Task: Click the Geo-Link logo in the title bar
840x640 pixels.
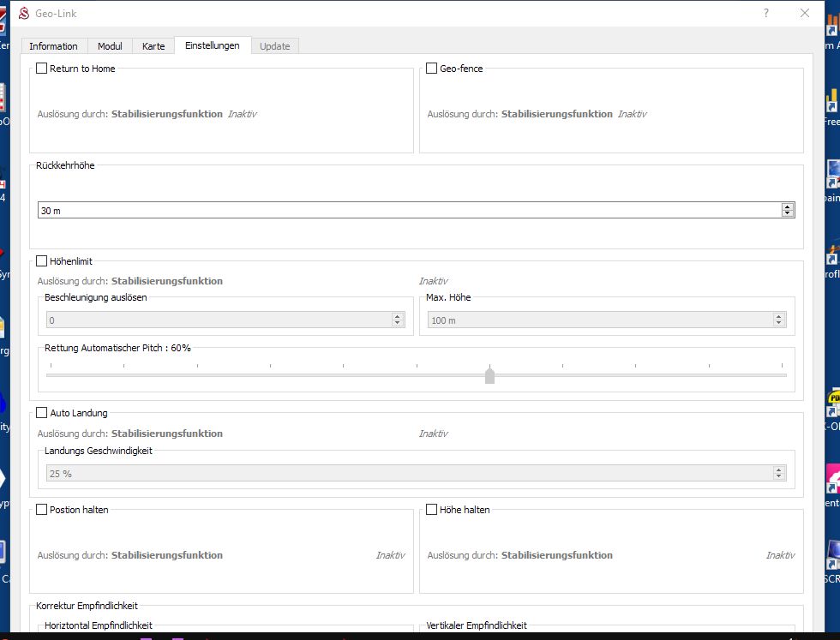Action: 24,14
